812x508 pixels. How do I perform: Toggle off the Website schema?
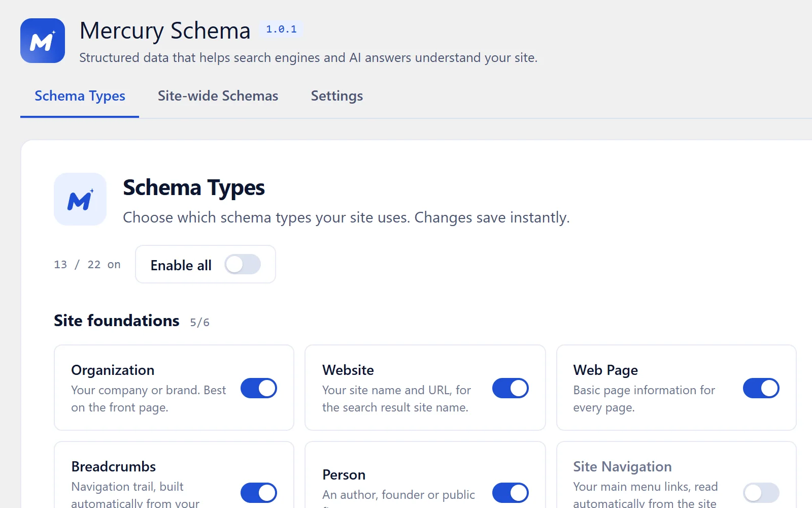tap(511, 388)
